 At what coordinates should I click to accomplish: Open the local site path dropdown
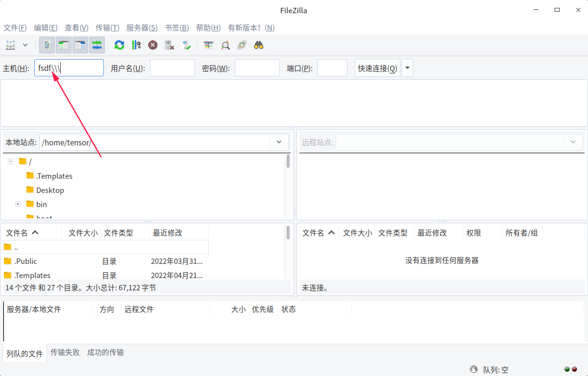tap(279, 142)
